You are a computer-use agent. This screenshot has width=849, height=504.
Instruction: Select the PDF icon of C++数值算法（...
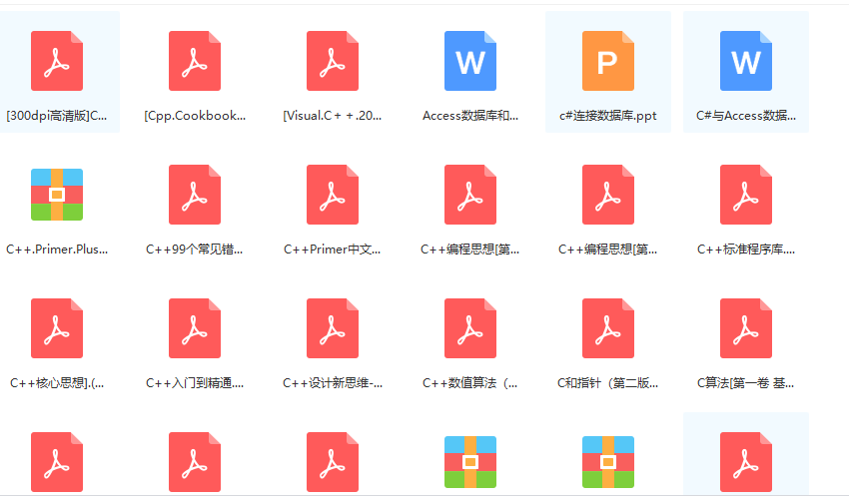tap(470, 328)
